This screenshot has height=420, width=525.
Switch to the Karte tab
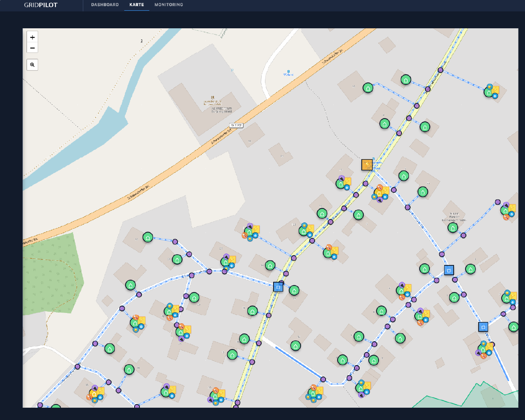pyautogui.click(x=137, y=5)
